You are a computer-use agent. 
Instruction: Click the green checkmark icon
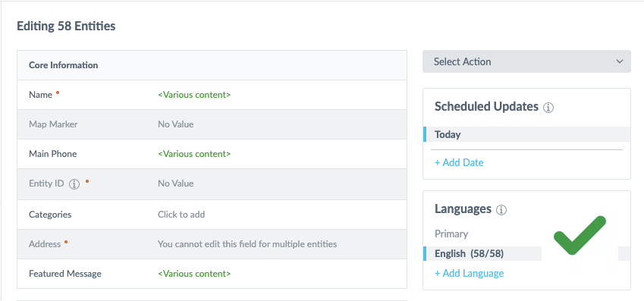(x=580, y=235)
